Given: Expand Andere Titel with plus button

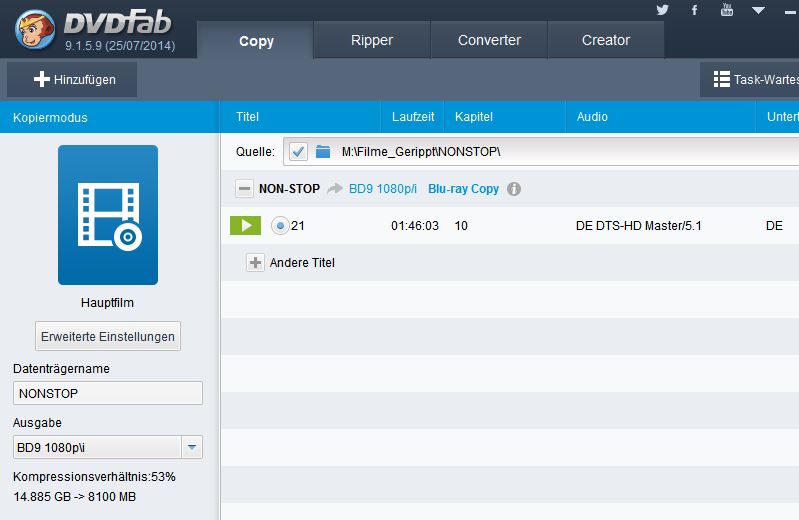Looking at the screenshot, I should (x=255, y=263).
